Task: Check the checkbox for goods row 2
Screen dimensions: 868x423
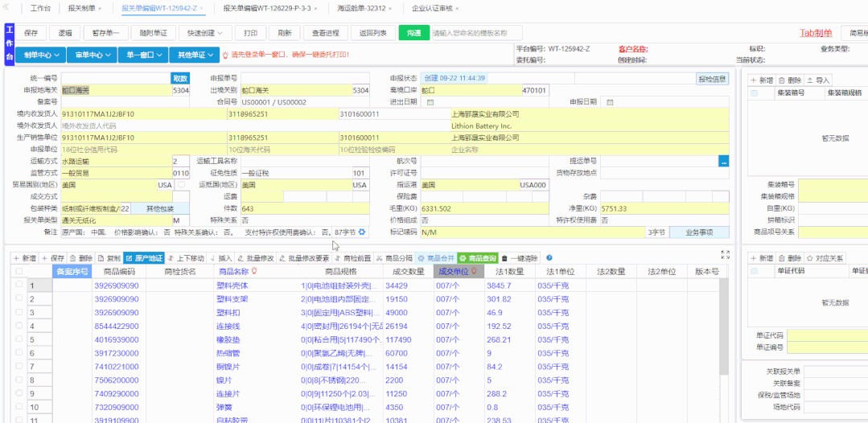Action: (x=19, y=298)
